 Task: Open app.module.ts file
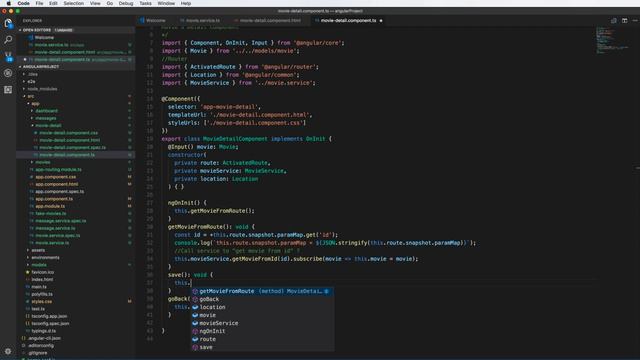coord(50,206)
